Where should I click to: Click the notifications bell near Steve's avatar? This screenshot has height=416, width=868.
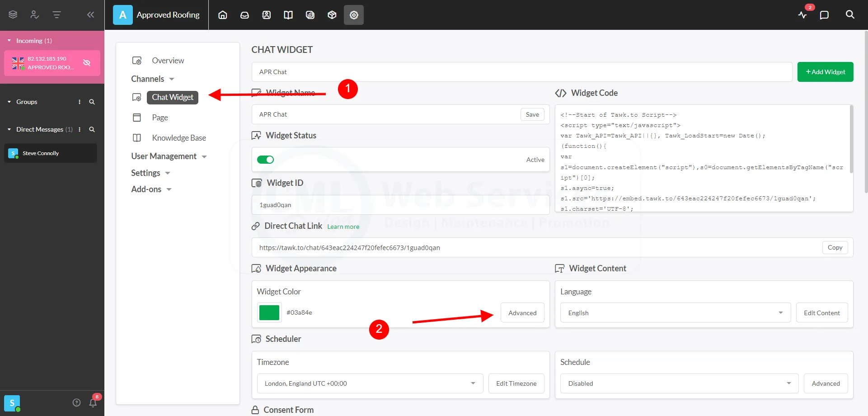point(93,402)
